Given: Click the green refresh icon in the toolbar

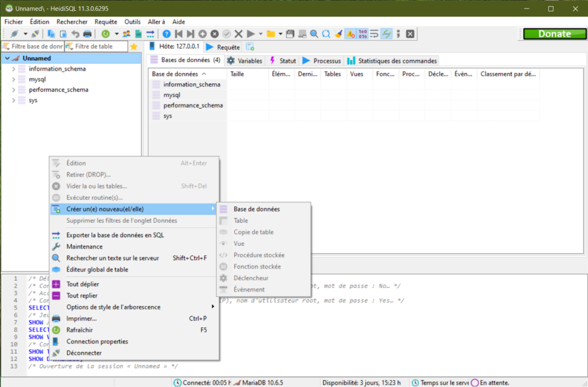Looking at the screenshot, I should 106,34.
